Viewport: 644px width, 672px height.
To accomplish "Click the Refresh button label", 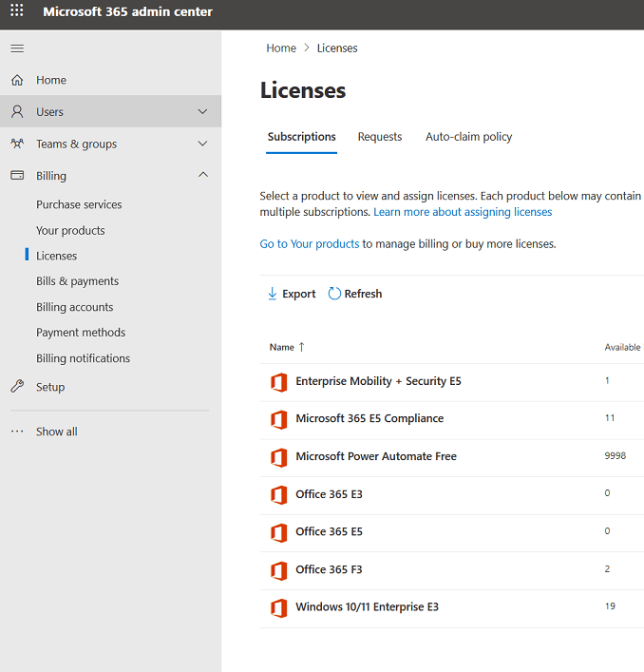I will click(363, 294).
